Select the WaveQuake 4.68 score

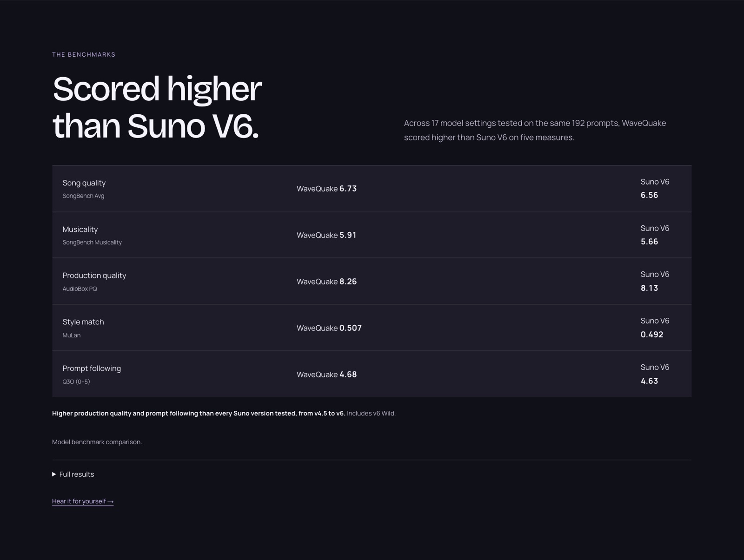[327, 374]
